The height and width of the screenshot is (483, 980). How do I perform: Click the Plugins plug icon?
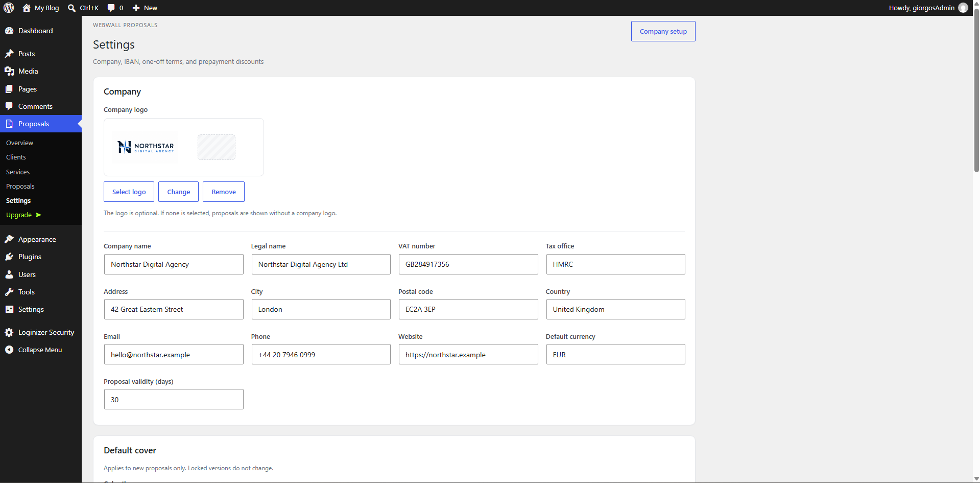pos(9,257)
